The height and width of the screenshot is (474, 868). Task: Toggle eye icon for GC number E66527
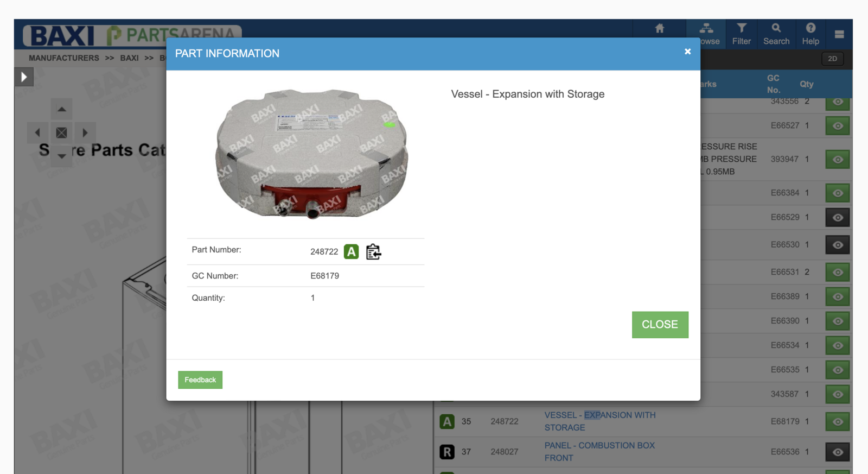[x=837, y=126]
